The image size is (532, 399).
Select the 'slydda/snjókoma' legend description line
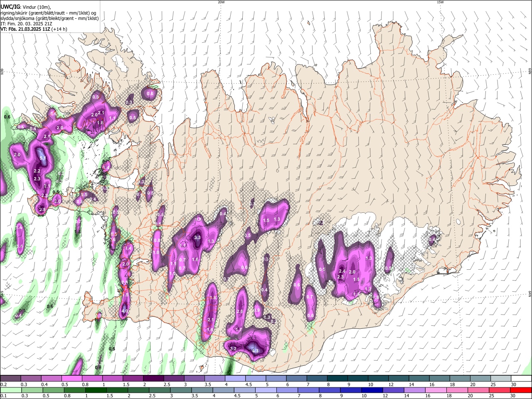pos(49,18)
